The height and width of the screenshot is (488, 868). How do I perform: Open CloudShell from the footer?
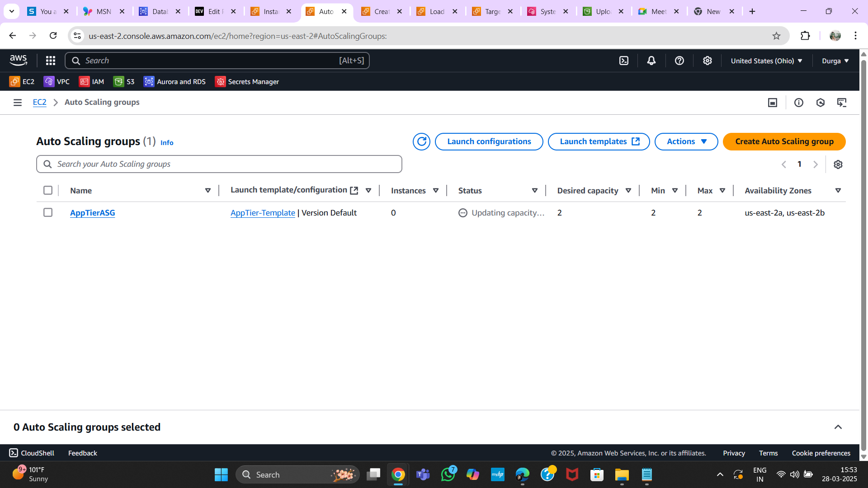[x=32, y=453]
